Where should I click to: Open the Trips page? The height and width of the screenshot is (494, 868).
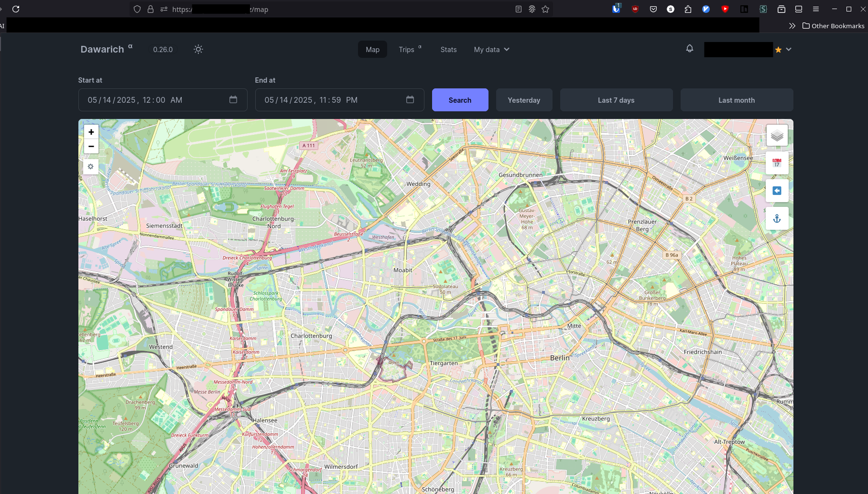410,50
